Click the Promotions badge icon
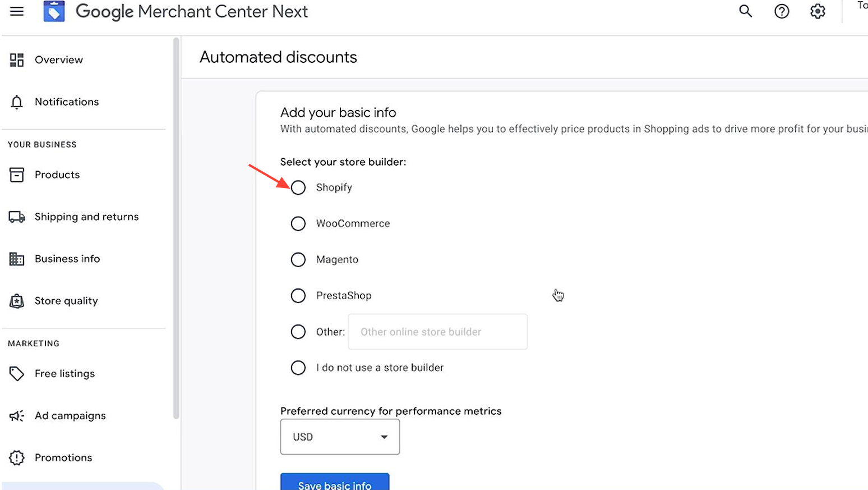 [17, 458]
